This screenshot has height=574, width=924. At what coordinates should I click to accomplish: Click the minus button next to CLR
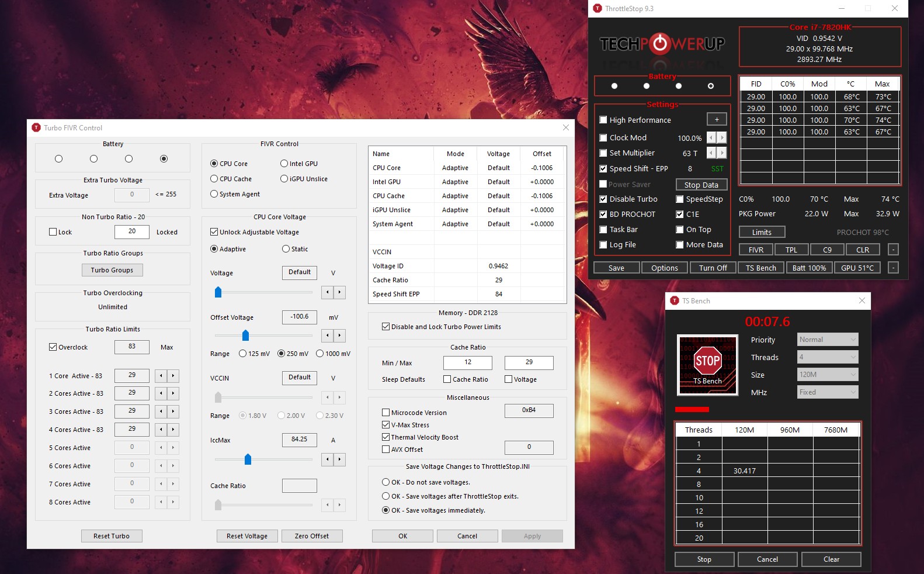(893, 250)
